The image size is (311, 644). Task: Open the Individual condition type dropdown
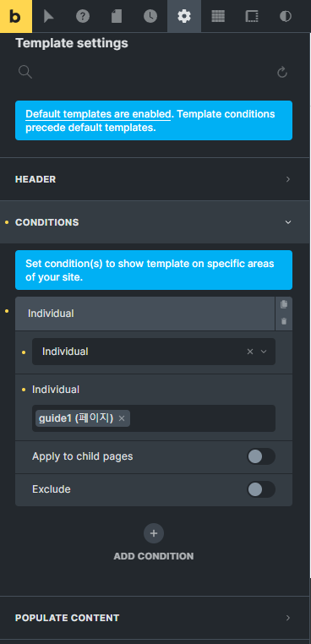154,352
